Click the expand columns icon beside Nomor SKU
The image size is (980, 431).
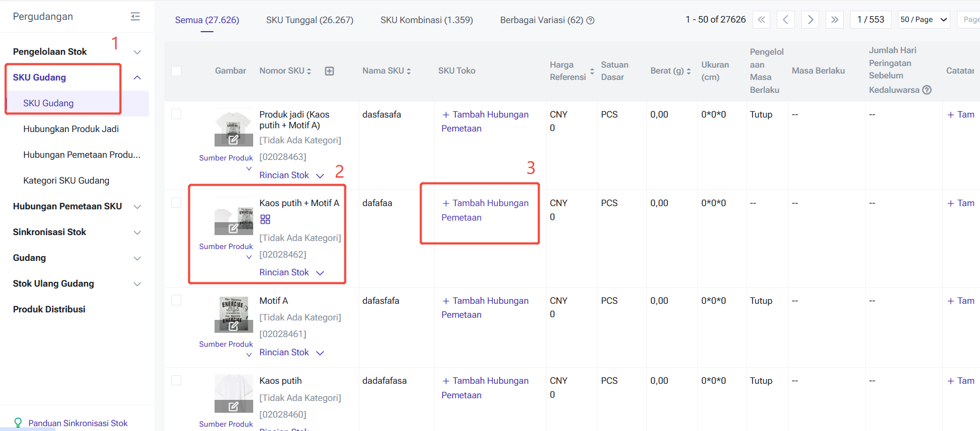(x=329, y=71)
